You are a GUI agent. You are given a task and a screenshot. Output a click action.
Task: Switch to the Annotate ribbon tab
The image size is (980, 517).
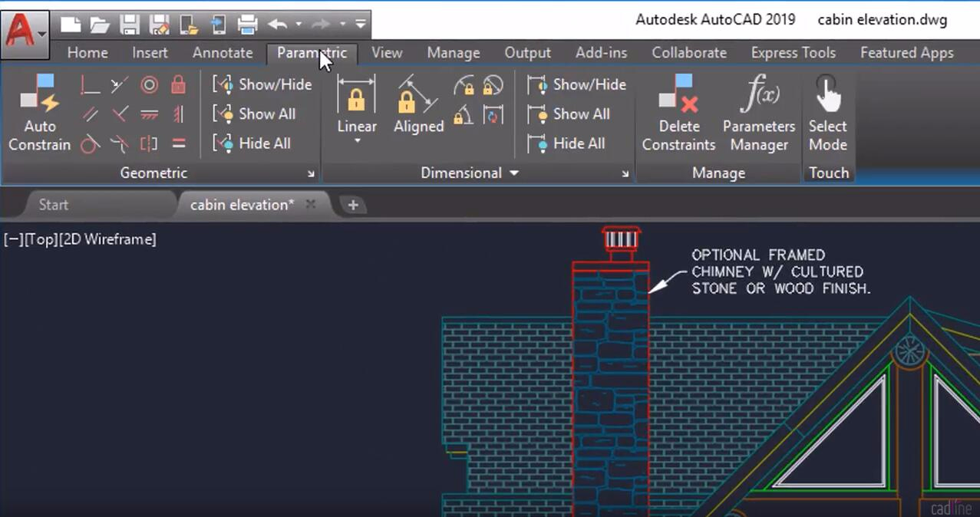coord(222,52)
